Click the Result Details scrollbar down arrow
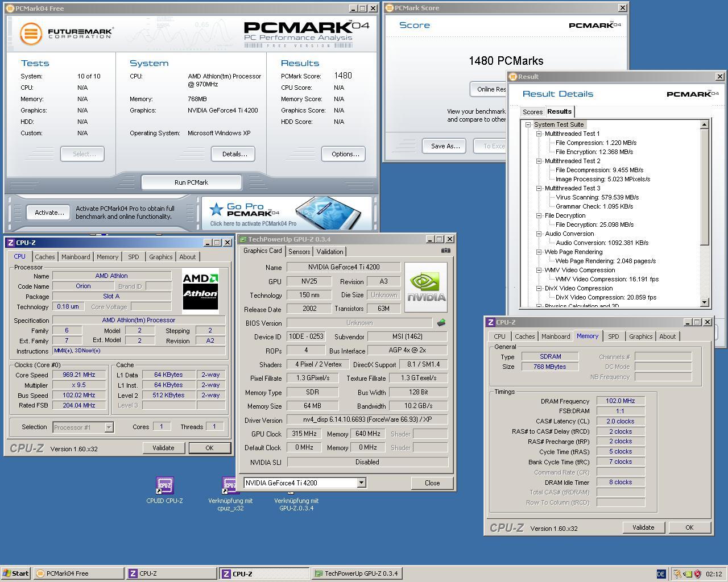728x582 pixels. (705, 303)
